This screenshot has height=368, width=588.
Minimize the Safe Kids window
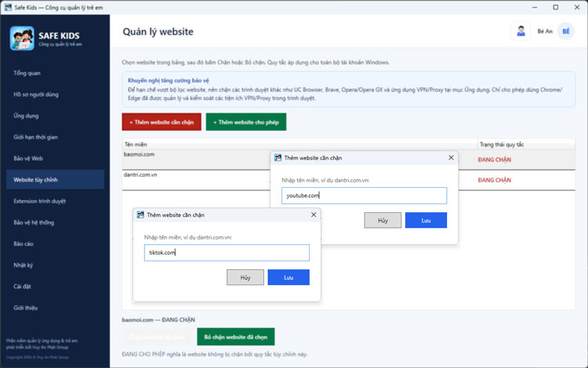535,7
